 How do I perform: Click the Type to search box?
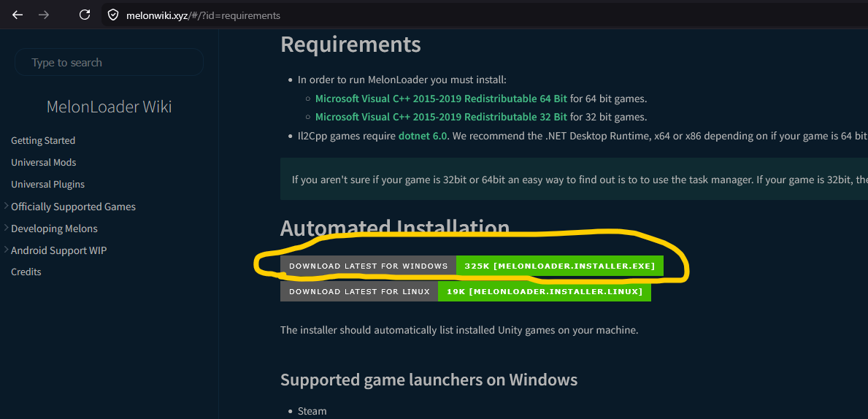pos(109,63)
